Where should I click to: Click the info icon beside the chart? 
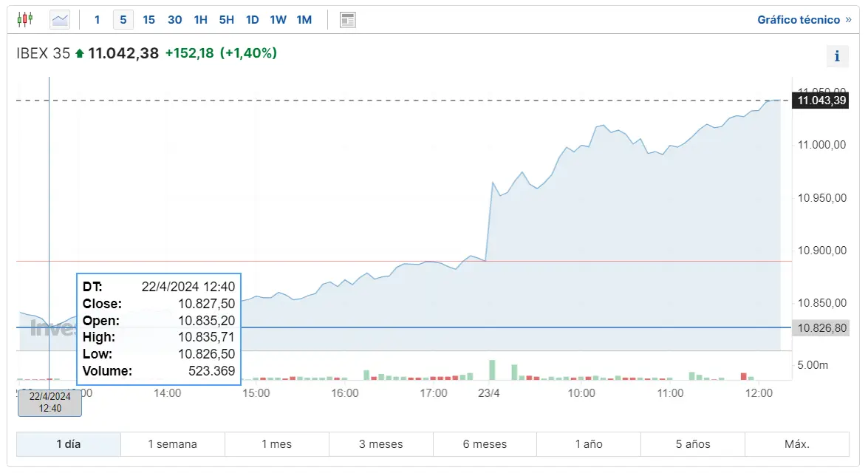(837, 56)
